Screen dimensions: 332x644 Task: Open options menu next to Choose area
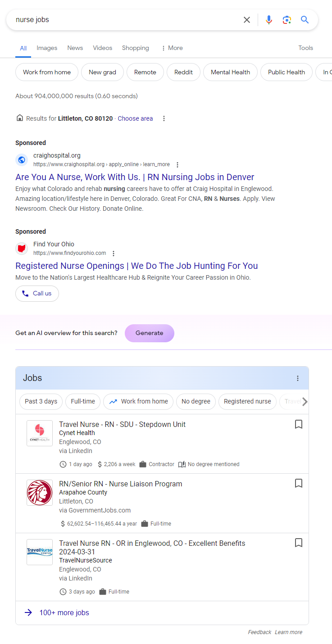[x=164, y=118]
